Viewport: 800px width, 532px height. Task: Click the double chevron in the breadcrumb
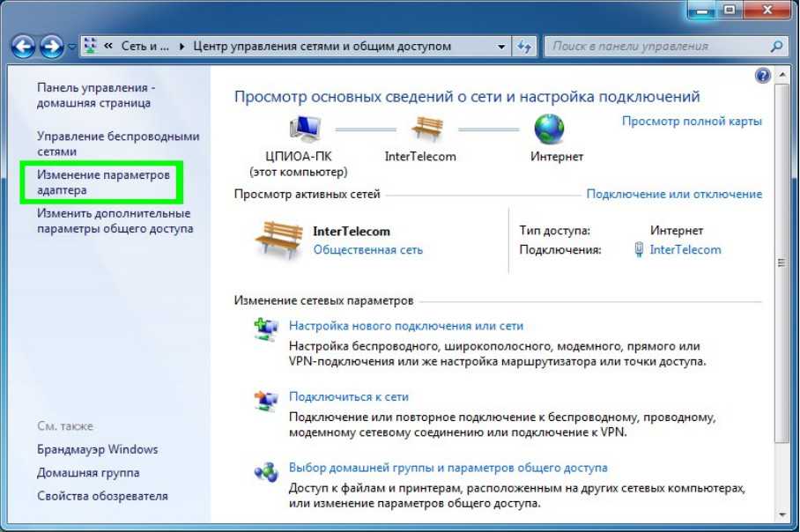(108, 46)
